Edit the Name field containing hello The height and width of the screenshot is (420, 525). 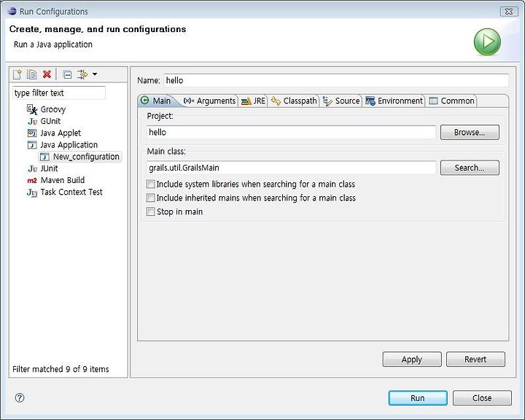coord(336,80)
